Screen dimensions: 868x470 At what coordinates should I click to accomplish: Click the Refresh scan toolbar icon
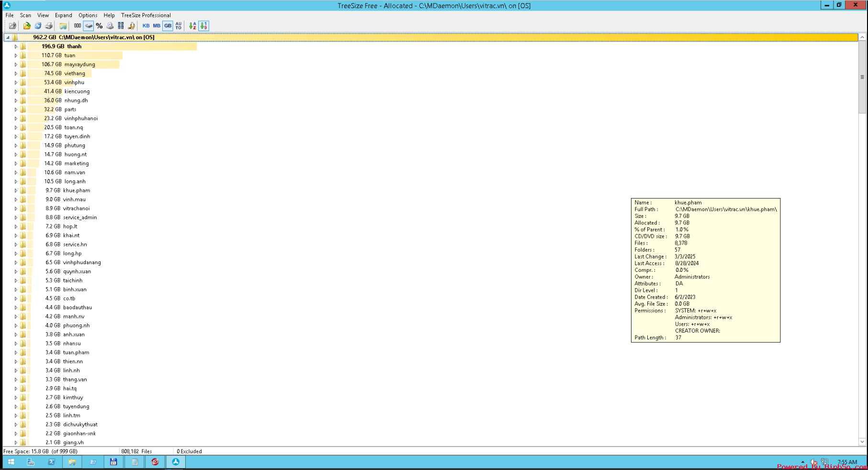point(38,26)
